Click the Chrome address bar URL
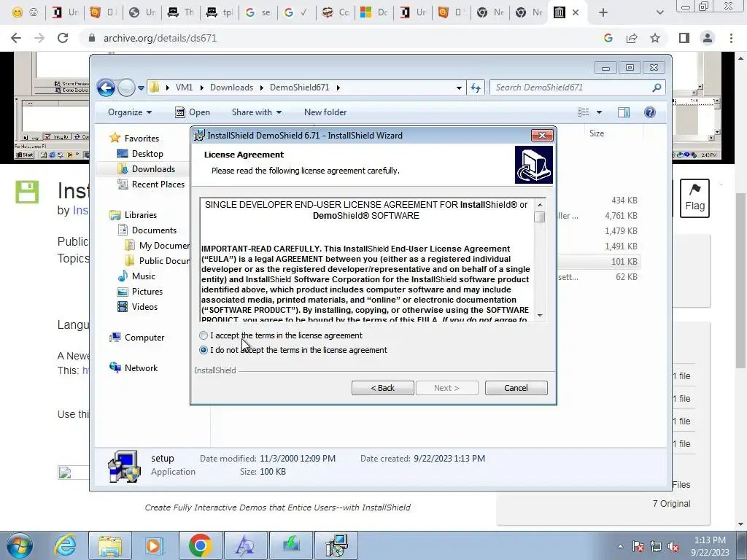 (160, 38)
